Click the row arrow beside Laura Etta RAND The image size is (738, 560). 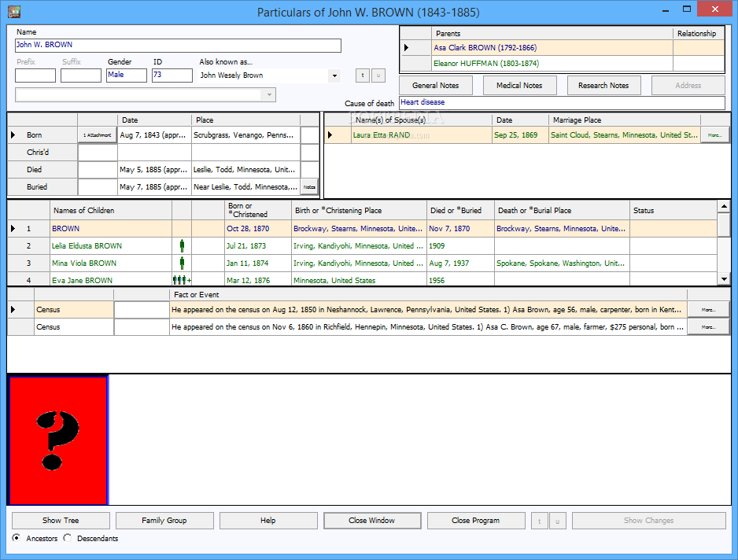tap(330, 135)
